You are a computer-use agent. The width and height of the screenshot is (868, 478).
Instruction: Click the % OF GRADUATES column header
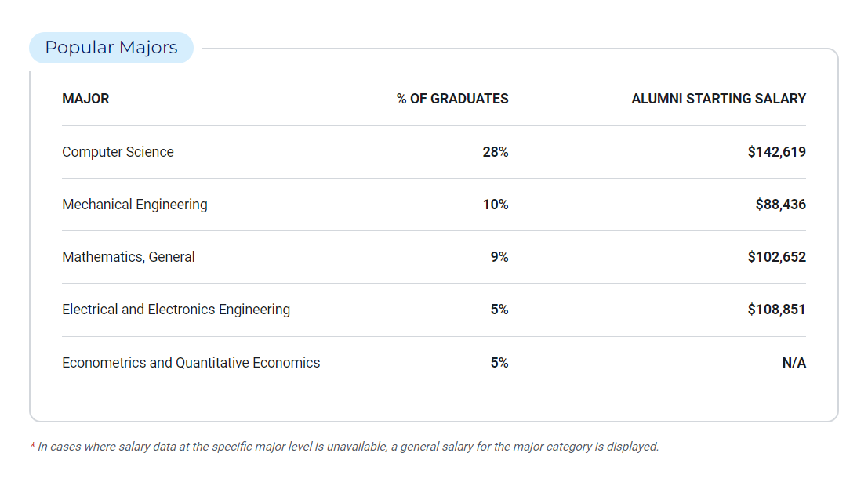tap(452, 99)
